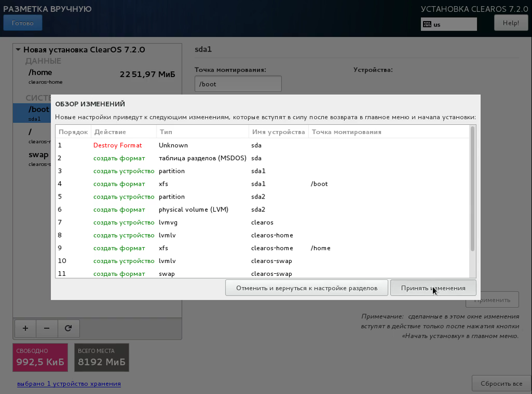
Task: Select the swap partition entry
Action: (x=32, y=159)
